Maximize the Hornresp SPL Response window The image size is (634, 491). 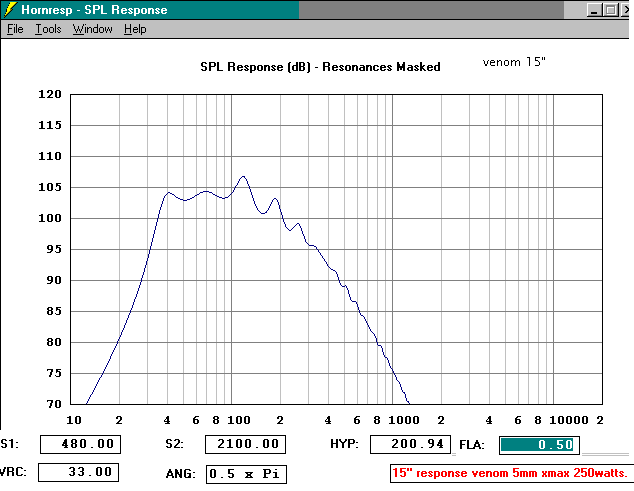pos(611,10)
